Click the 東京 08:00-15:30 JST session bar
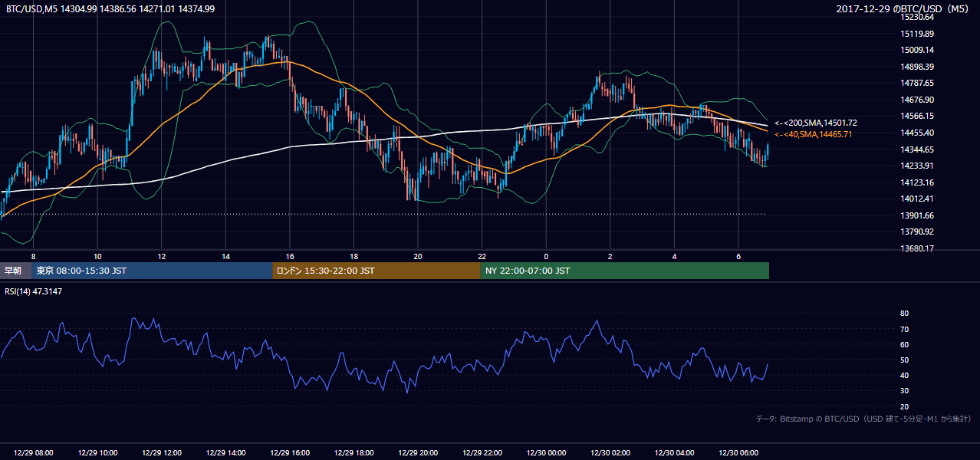This screenshot has height=460, width=980. tap(153, 271)
